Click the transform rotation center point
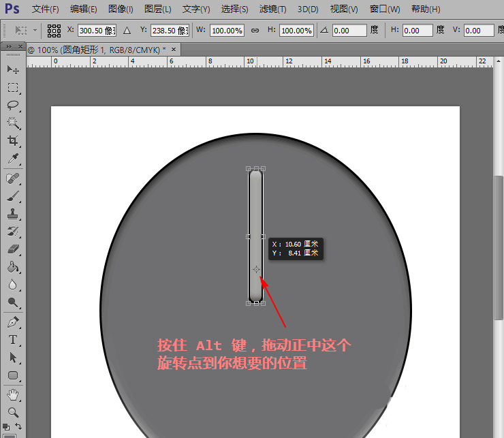The width and height of the screenshot is (504, 438). 256,269
